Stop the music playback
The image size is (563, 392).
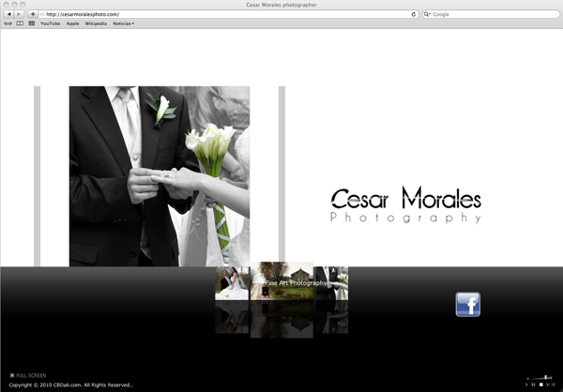click(x=540, y=384)
